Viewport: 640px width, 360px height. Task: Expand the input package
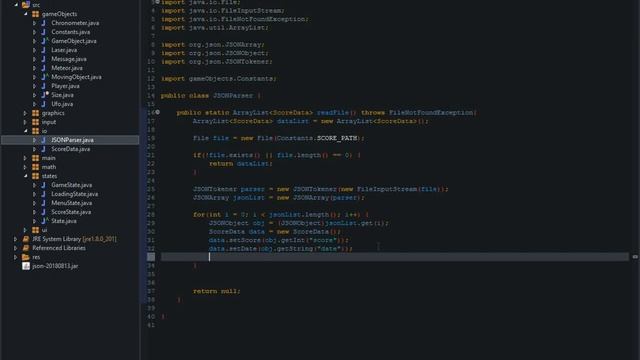(25, 122)
